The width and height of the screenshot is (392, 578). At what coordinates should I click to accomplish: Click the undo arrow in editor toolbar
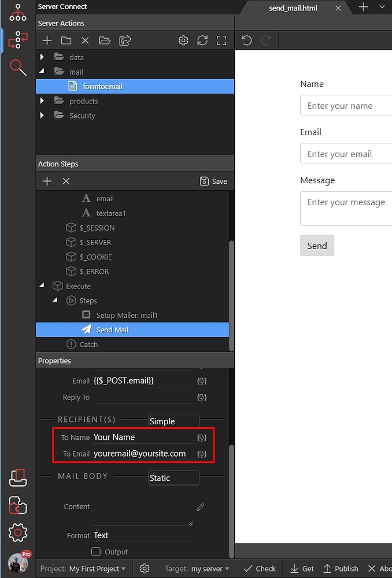[x=247, y=40]
